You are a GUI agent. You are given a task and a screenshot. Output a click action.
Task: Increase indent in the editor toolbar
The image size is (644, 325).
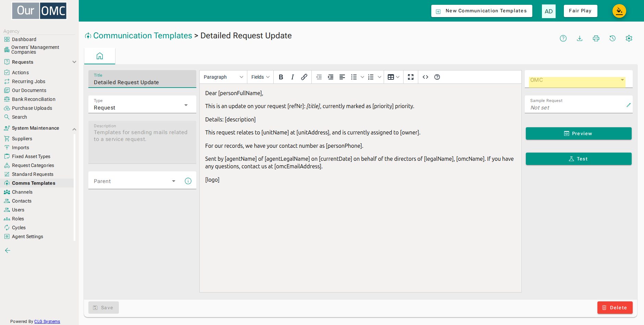point(331,77)
